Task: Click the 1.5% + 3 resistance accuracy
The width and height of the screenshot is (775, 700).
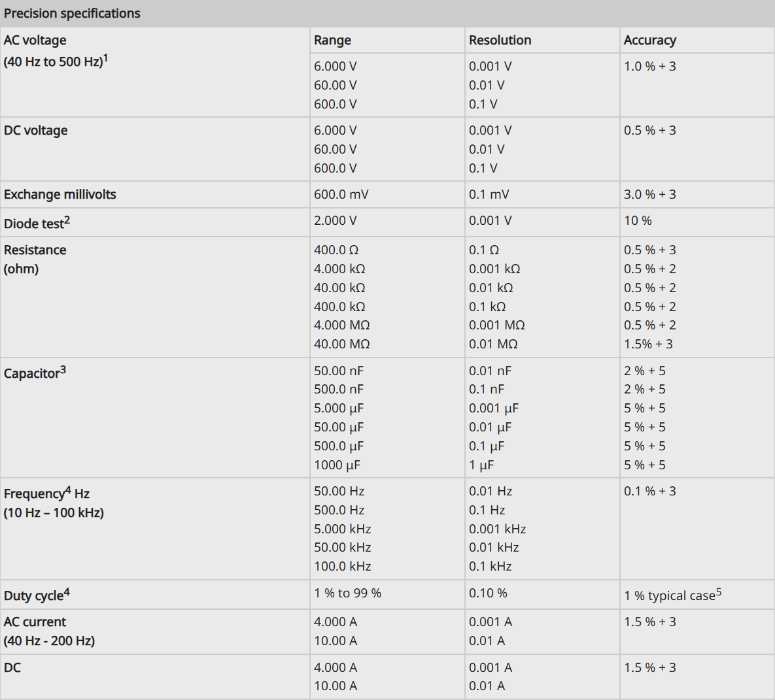Action: 648,344
